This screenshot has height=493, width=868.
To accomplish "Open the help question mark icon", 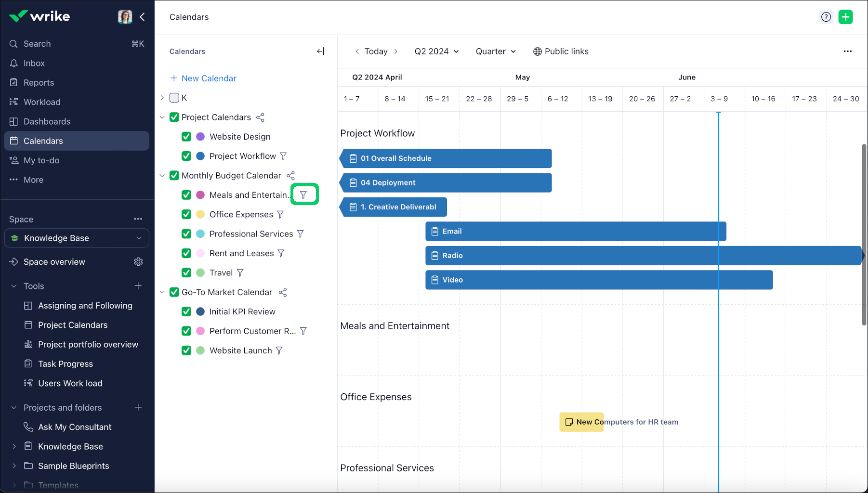I will point(826,17).
